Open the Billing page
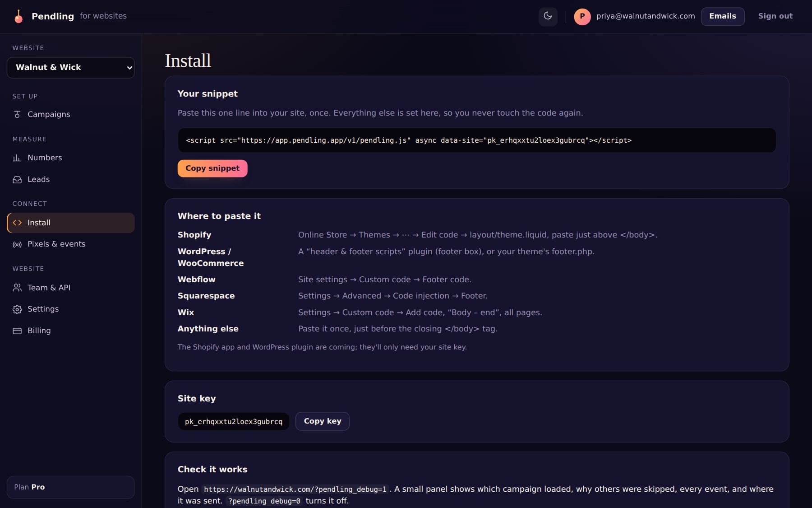812x508 pixels. [x=71, y=331]
